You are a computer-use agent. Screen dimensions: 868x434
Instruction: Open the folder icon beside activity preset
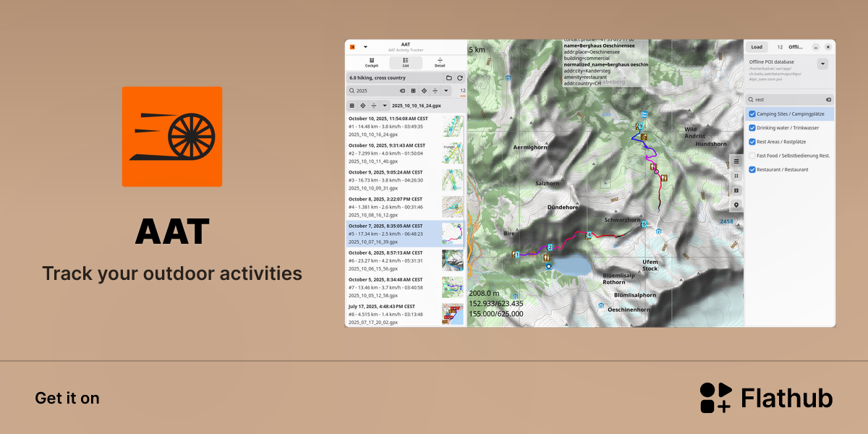[448, 77]
